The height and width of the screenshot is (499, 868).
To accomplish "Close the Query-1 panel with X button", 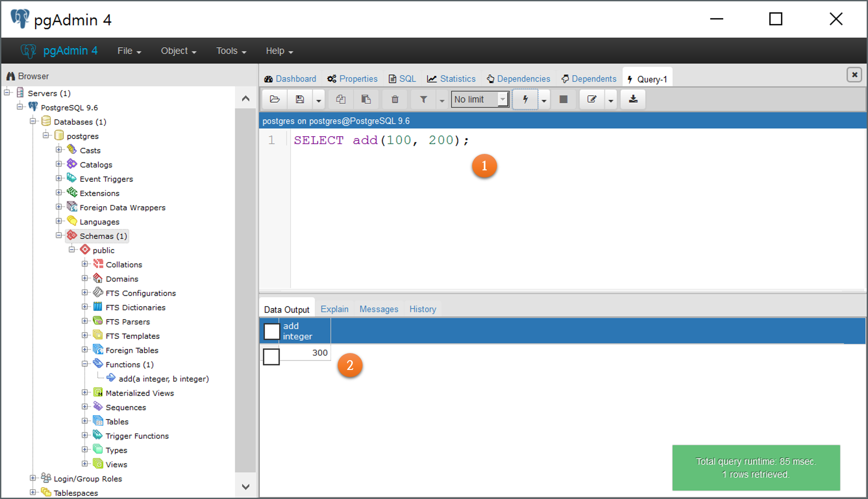I will (854, 75).
